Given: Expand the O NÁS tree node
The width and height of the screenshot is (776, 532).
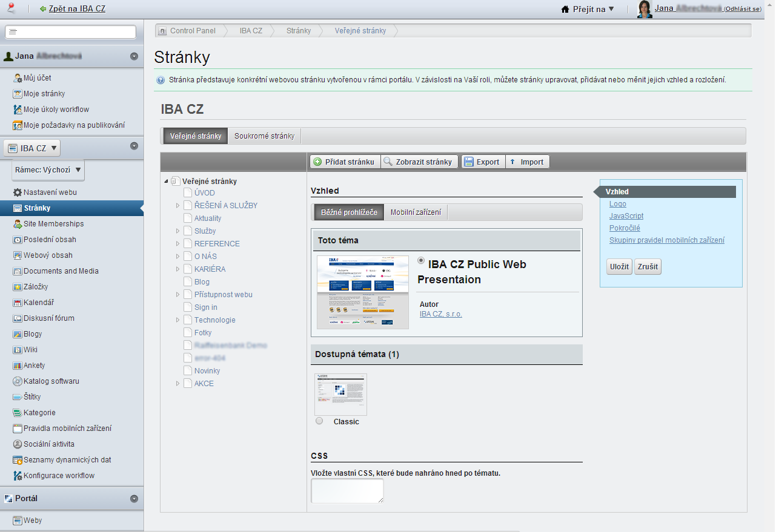Looking at the screenshot, I should click(177, 257).
